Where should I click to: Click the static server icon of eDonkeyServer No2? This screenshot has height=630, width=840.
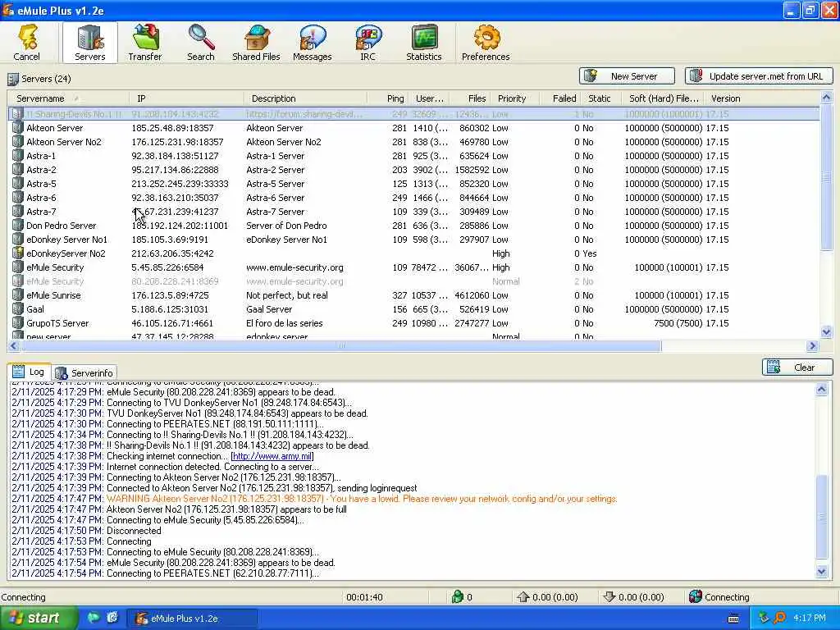point(18,253)
